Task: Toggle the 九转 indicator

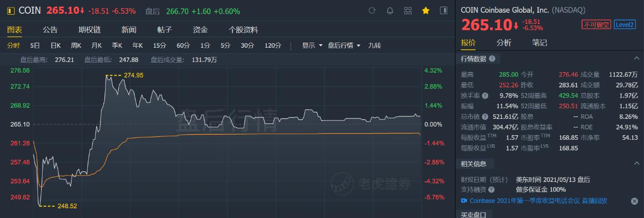Action: [375, 45]
